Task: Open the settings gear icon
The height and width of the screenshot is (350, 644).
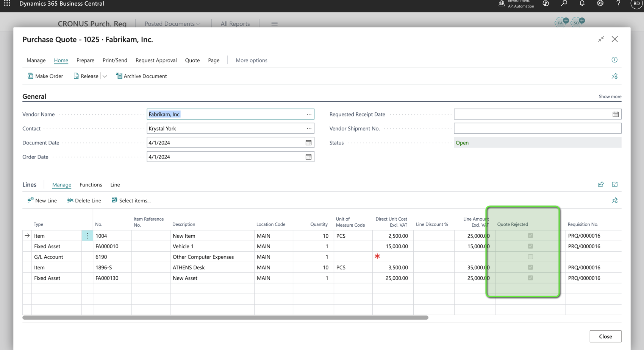Action: point(600,4)
